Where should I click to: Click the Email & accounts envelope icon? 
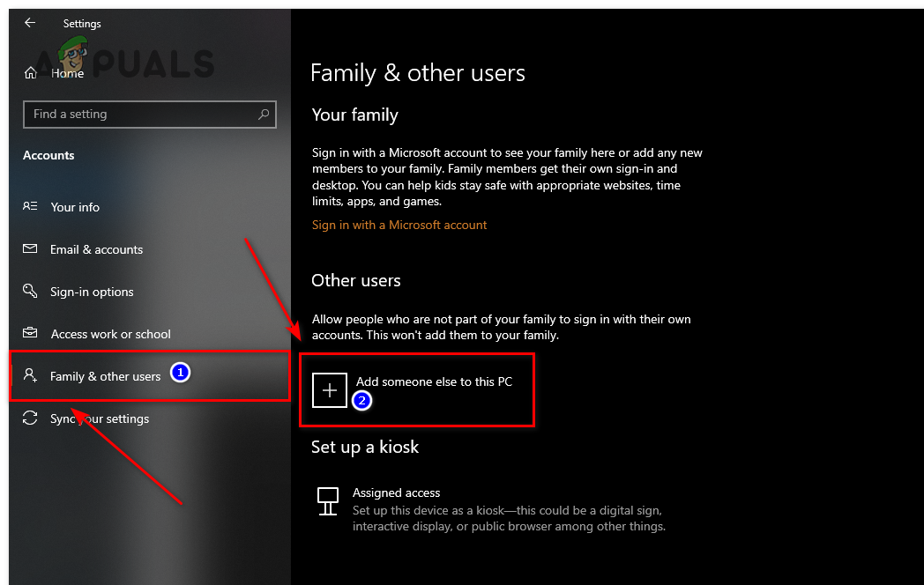[x=31, y=249]
